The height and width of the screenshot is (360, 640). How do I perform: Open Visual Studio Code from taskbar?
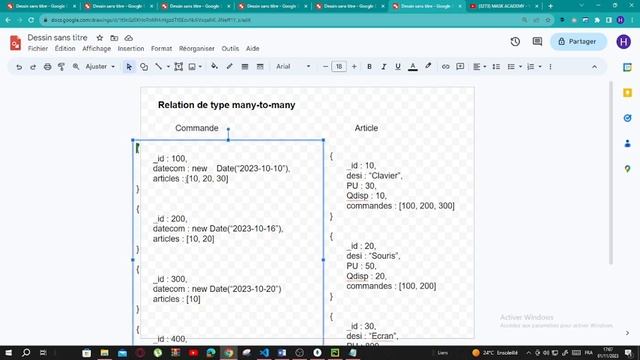tap(264, 353)
